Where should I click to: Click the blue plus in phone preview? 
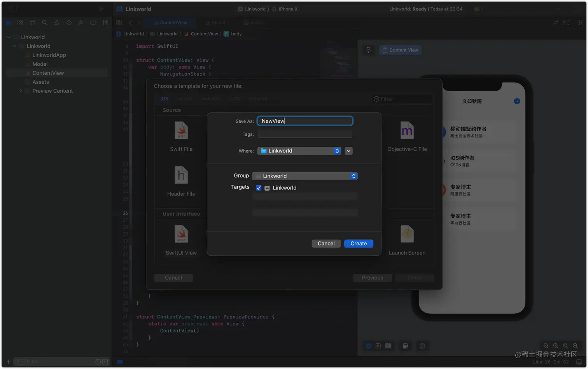tap(517, 101)
